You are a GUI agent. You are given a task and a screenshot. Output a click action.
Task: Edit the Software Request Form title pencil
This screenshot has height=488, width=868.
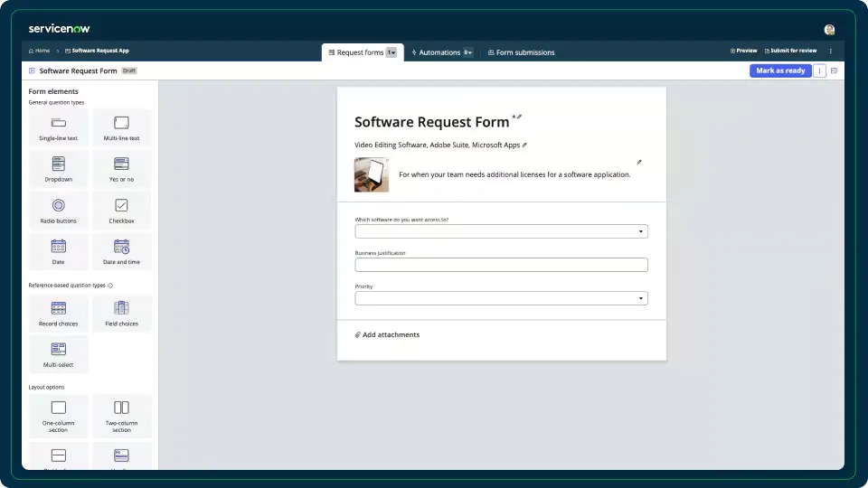click(519, 117)
